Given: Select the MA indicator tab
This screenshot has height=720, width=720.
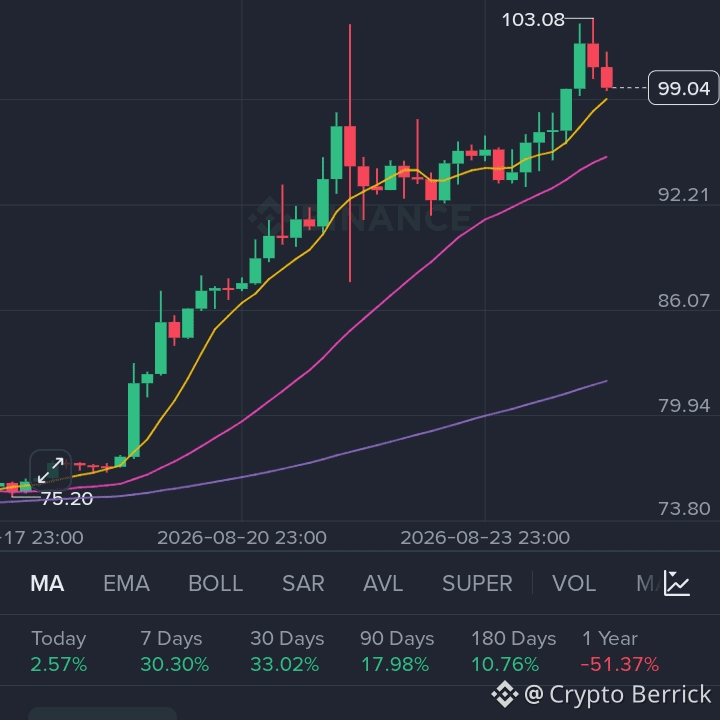Looking at the screenshot, I should (47, 584).
